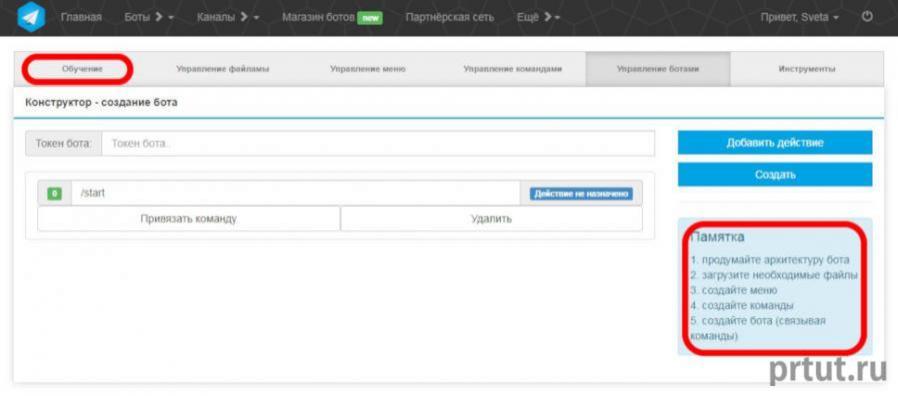Screen dimensions: 898x396
Task: Switch to the Инструменты tab
Action: pyautogui.click(x=806, y=69)
